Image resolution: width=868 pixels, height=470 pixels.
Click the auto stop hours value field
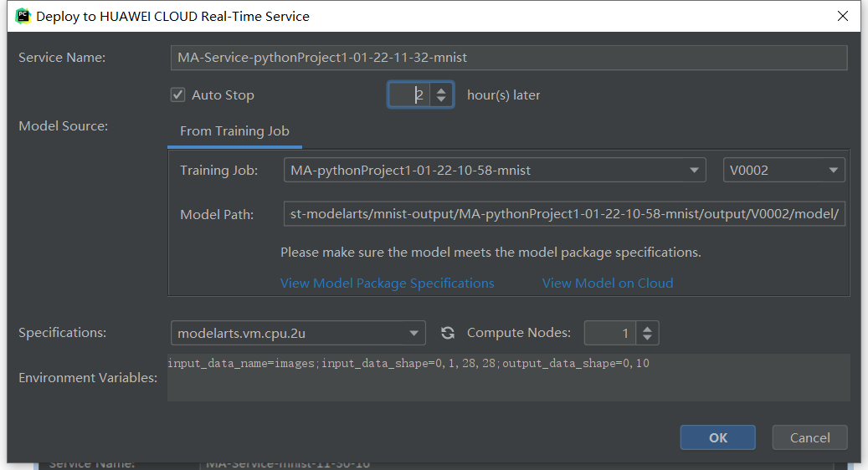click(x=411, y=95)
